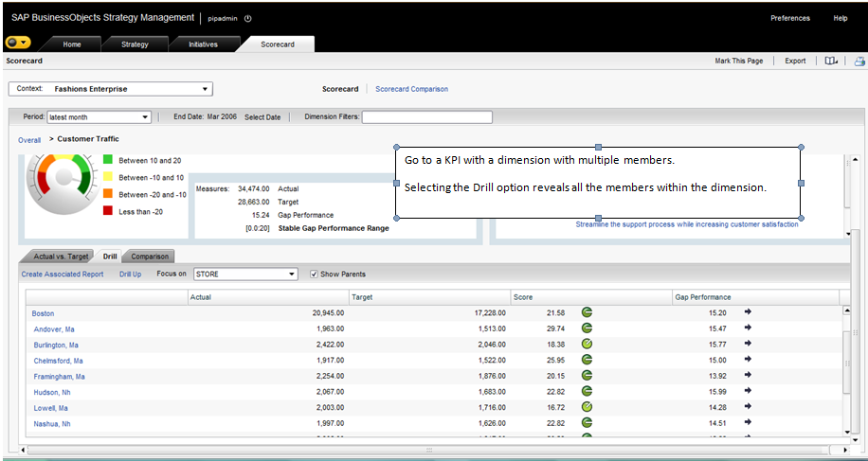The width and height of the screenshot is (868, 461).
Task: Drill into the Hudson, Nh store link
Action: point(52,393)
